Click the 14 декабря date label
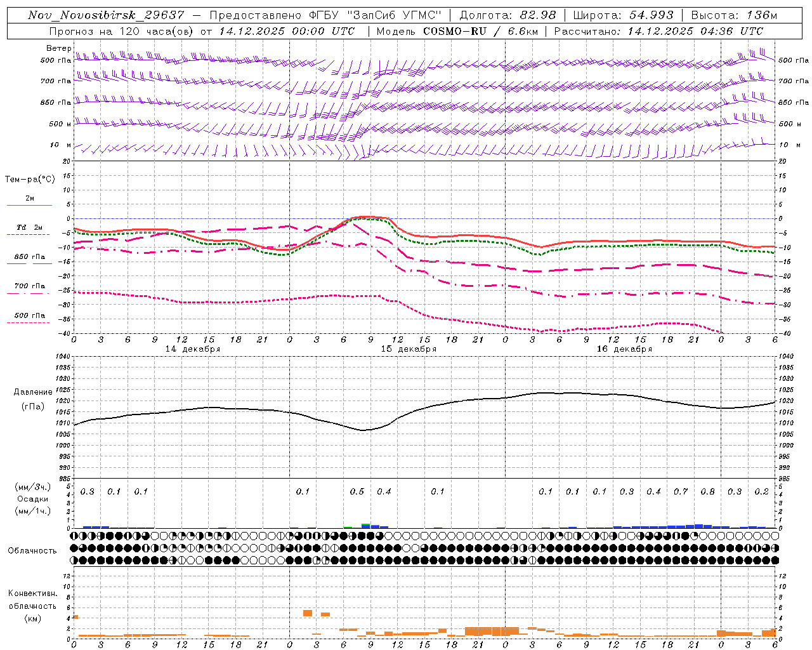The width and height of the screenshot is (812, 650). tap(193, 349)
